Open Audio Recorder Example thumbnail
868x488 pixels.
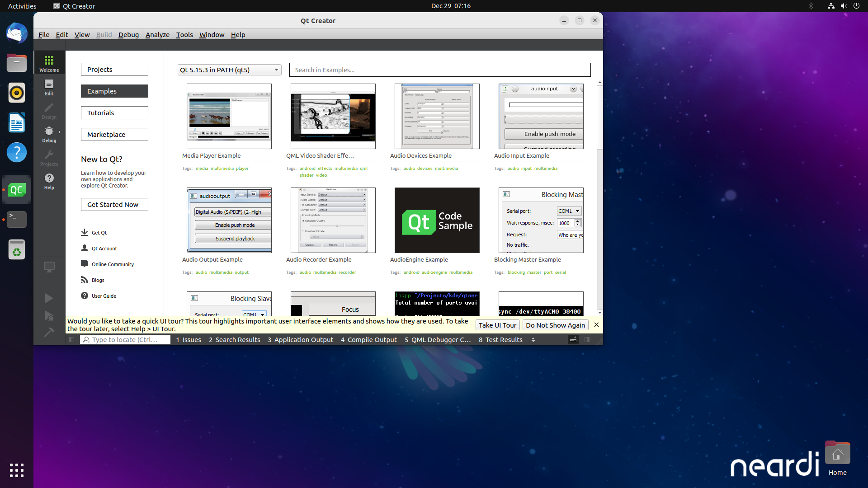pyautogui.click(x=333, y=220)
